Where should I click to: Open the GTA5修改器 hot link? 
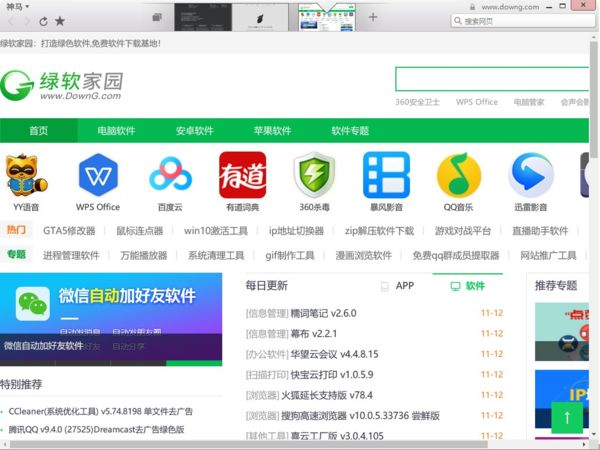tap(69, 231)
